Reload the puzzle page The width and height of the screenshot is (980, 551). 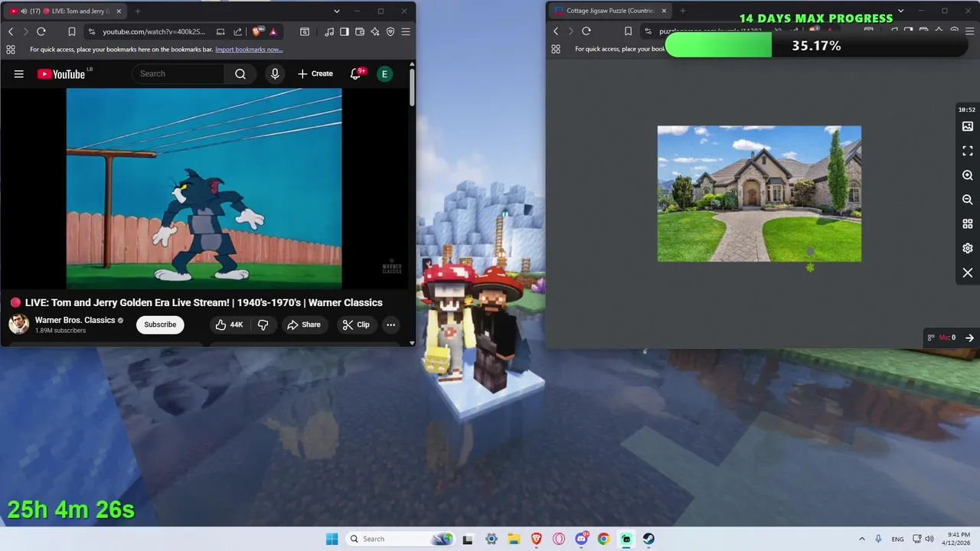point(586,31)
